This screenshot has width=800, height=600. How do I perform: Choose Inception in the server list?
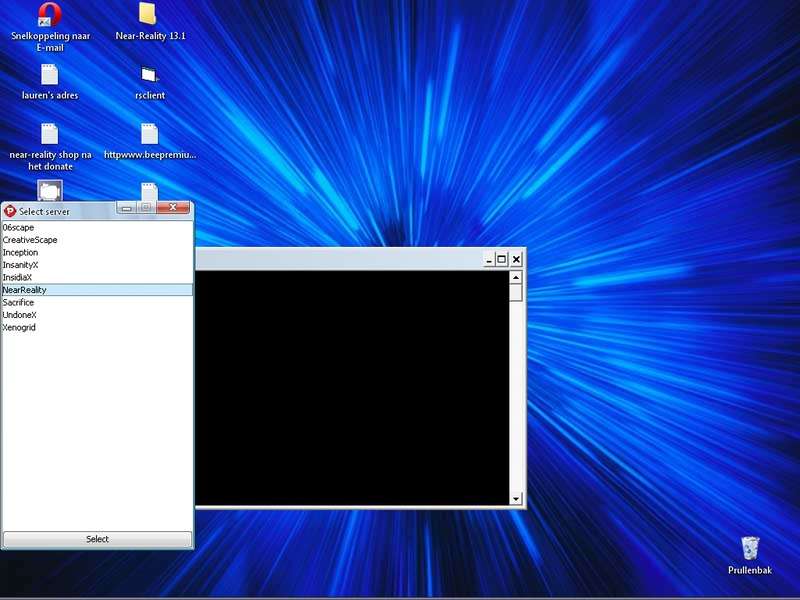click(x=97, y=253)
